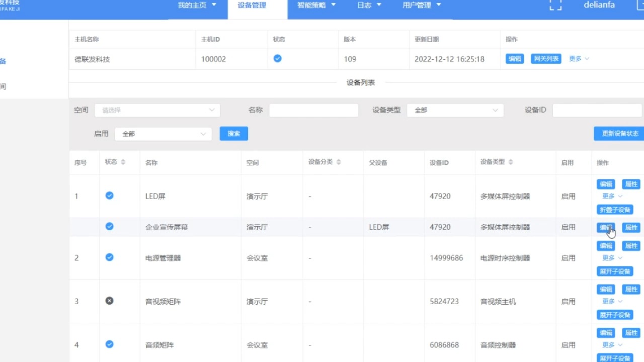Click offline status icon of 音视频矩阵
644x362 pixels.
pos(109,301)
